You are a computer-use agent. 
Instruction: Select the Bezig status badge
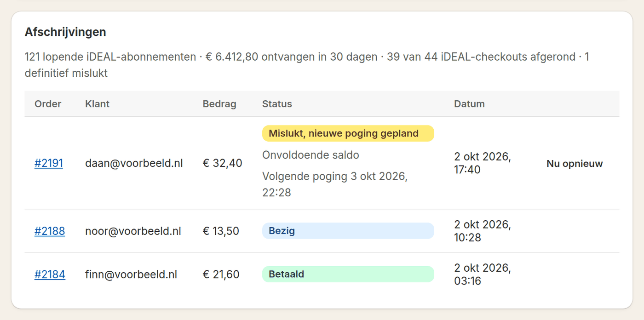(x=348, y=231)
